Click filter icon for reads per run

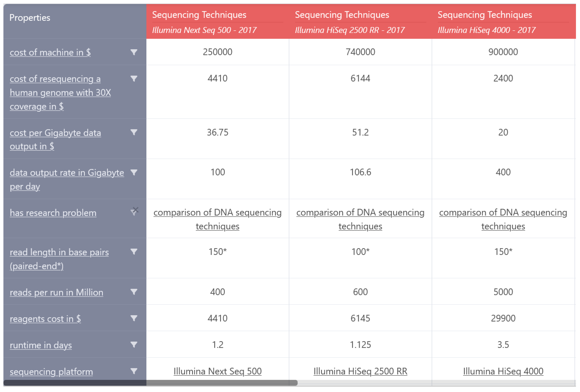(134, 292)
